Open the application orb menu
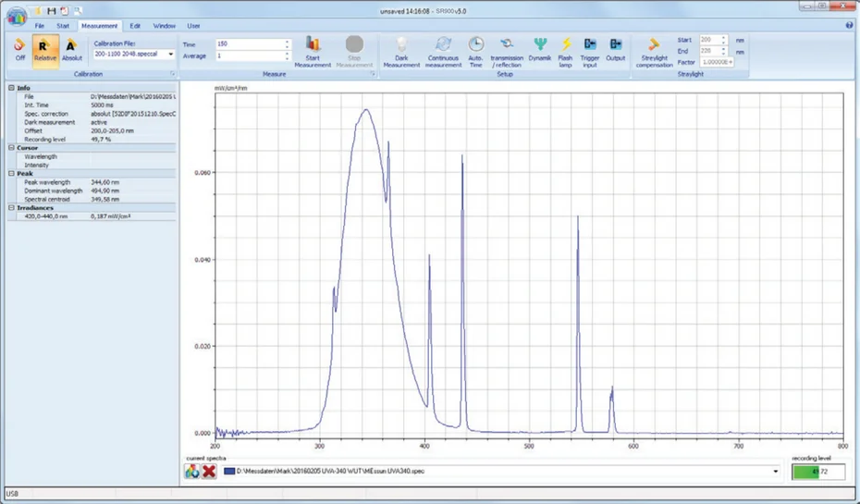The height and width of the screenshot is (504, 860). [17, 16]
